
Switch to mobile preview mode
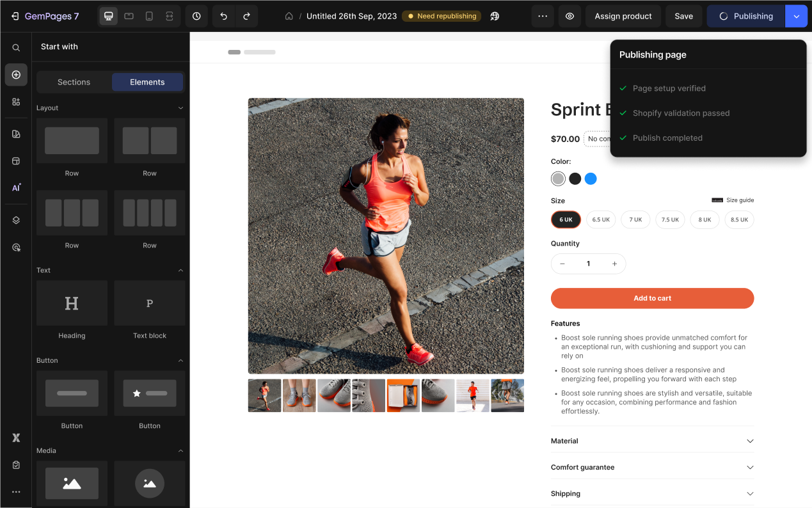(149, 16)
